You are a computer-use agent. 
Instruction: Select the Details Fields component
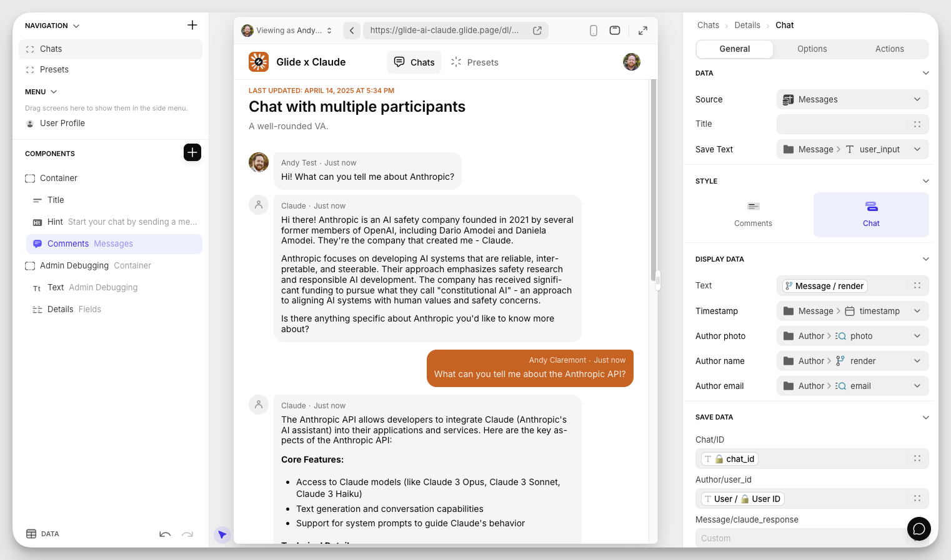pos(114,309)
